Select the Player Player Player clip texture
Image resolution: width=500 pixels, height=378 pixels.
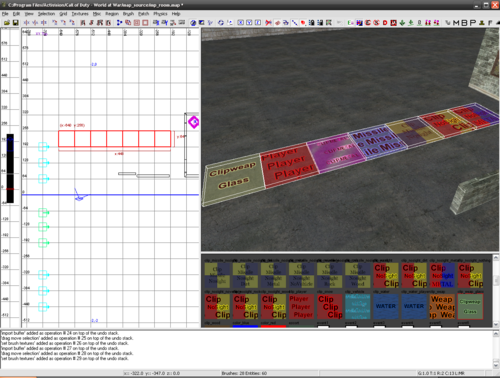(x=301, y=306)
